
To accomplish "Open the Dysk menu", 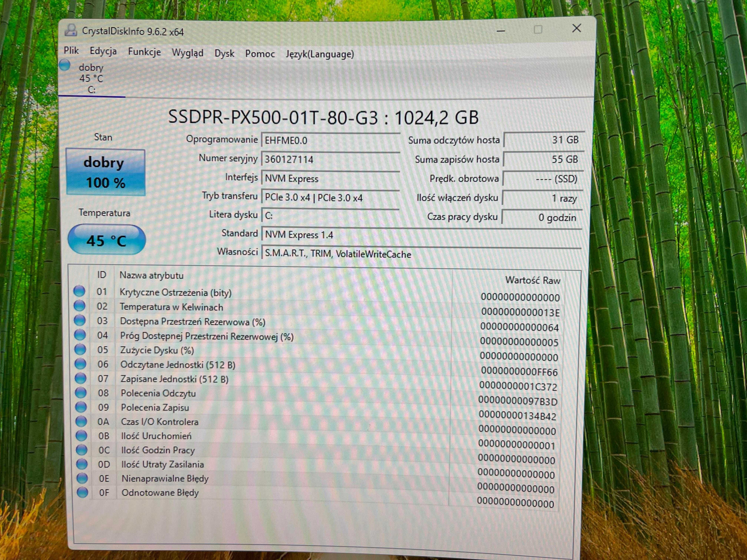I will tap(224, 53).
